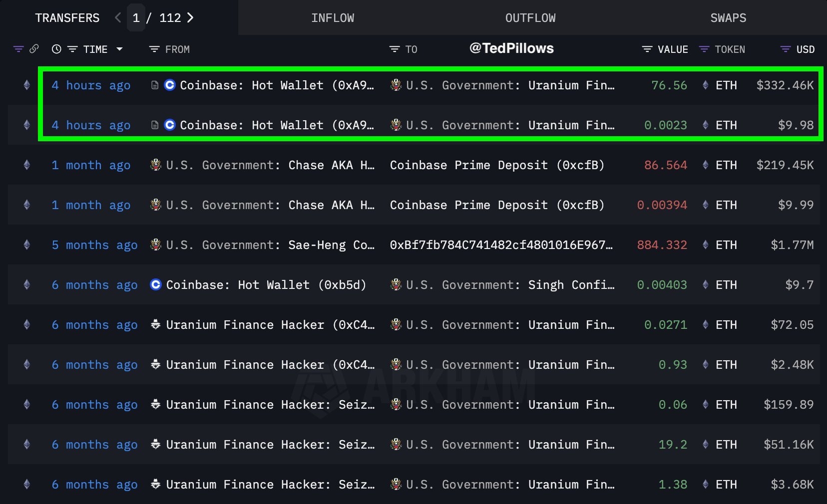Switch to the INFLOW tab
This screenshot has width=827, height=504.
333,18
